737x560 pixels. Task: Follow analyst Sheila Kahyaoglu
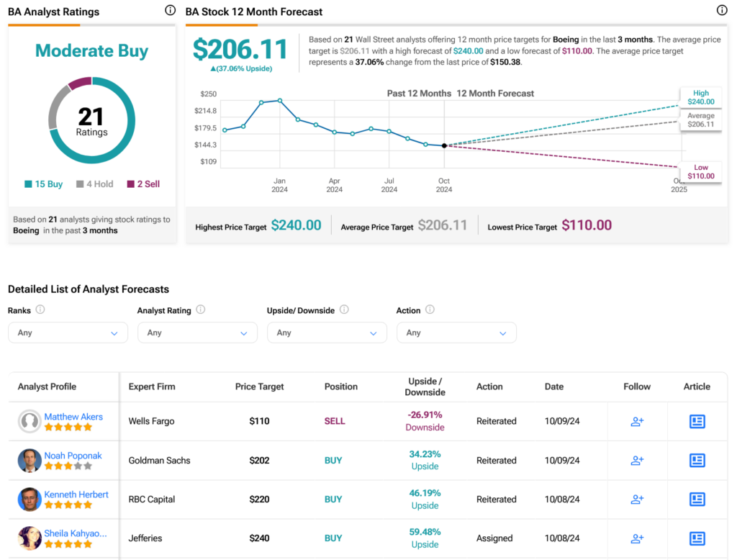(637, 538)
